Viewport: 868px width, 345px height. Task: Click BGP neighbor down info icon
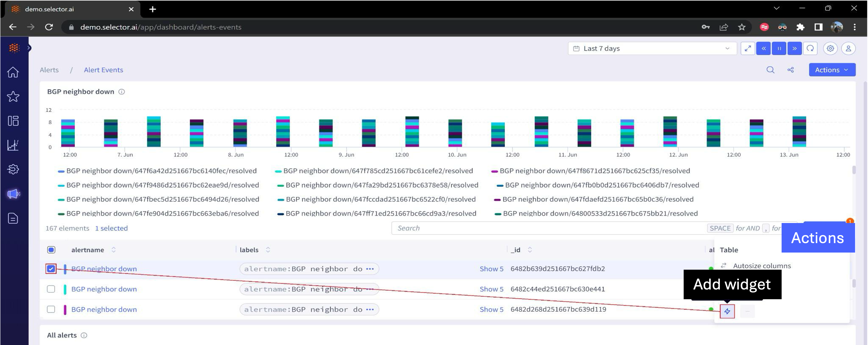pos(122,92)
